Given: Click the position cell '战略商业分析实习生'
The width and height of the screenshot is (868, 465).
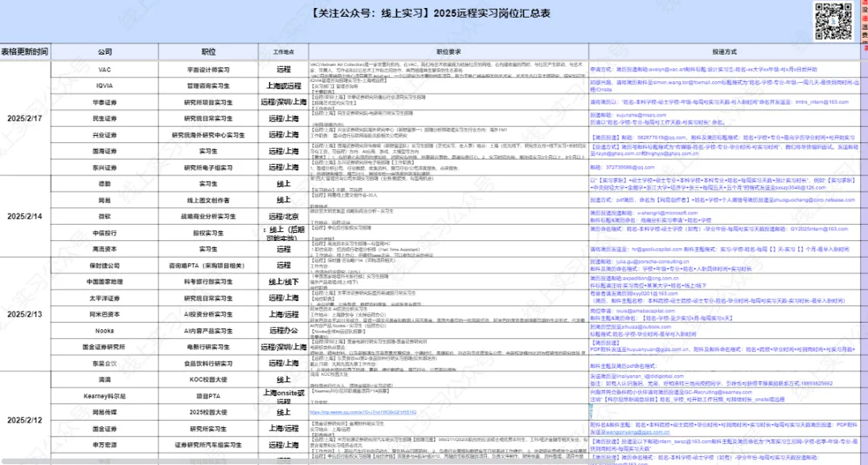Looking at the screenshot, I should coord(208,216).
